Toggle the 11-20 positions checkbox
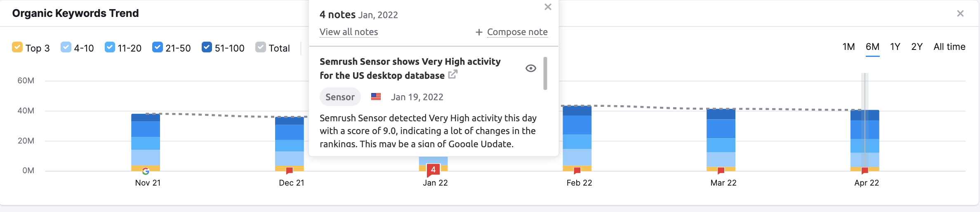 (110, 47)
